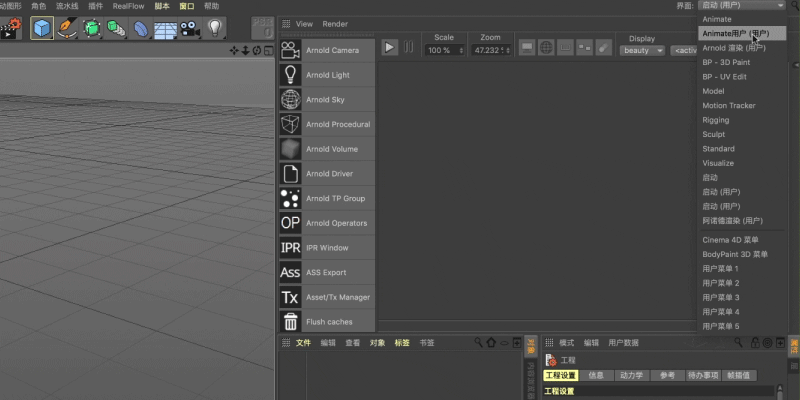Pause the IPR render

[409, 47]
